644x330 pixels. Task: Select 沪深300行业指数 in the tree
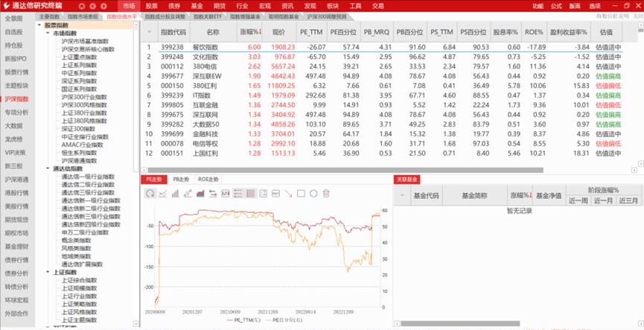84,97
